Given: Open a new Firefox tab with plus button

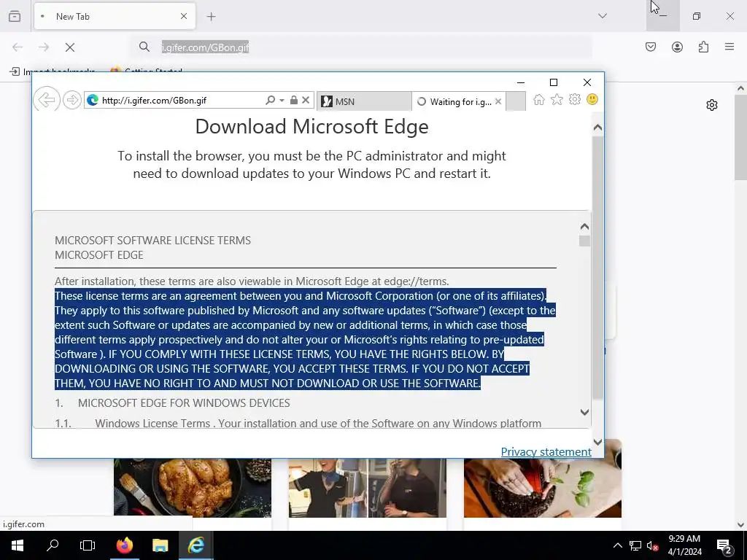Looking at the screenshot, I should [x=211, y=17].
